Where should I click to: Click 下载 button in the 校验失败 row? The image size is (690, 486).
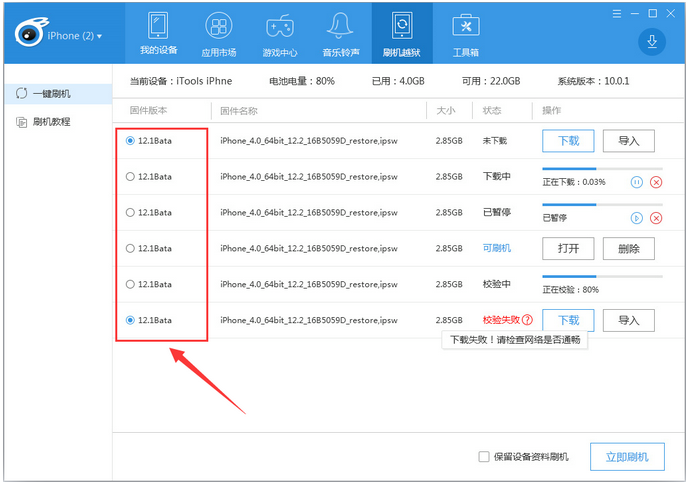[568, 320]
